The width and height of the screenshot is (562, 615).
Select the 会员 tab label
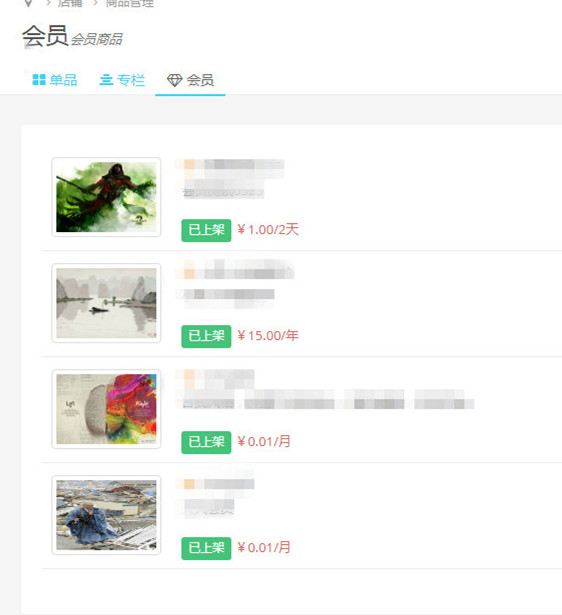200,80
